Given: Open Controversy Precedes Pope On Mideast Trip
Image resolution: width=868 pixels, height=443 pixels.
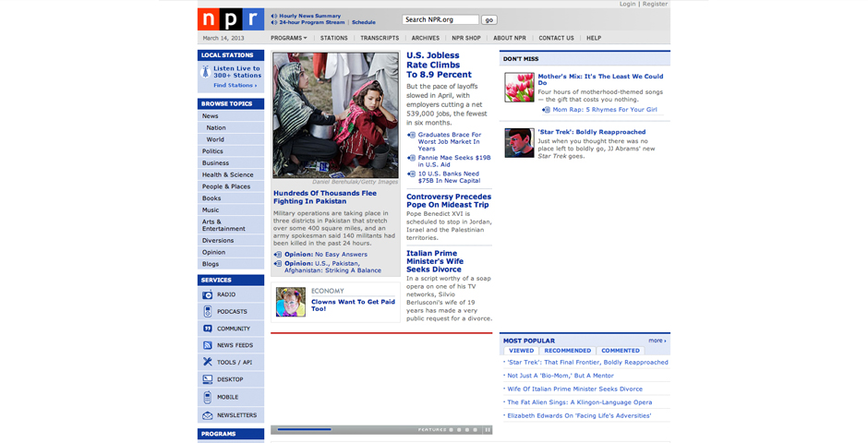Looking at the screenshot, I should (449, 201).
